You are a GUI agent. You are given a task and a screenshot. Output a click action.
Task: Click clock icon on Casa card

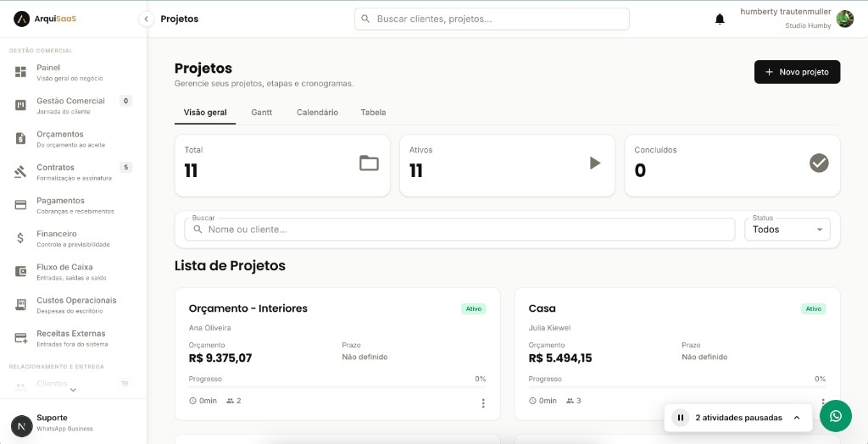(532, 401)
